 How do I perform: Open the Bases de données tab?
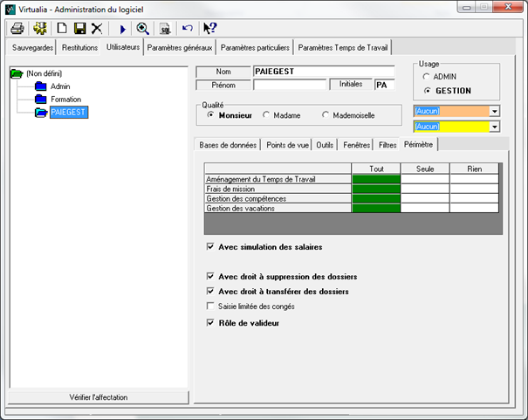228,145
